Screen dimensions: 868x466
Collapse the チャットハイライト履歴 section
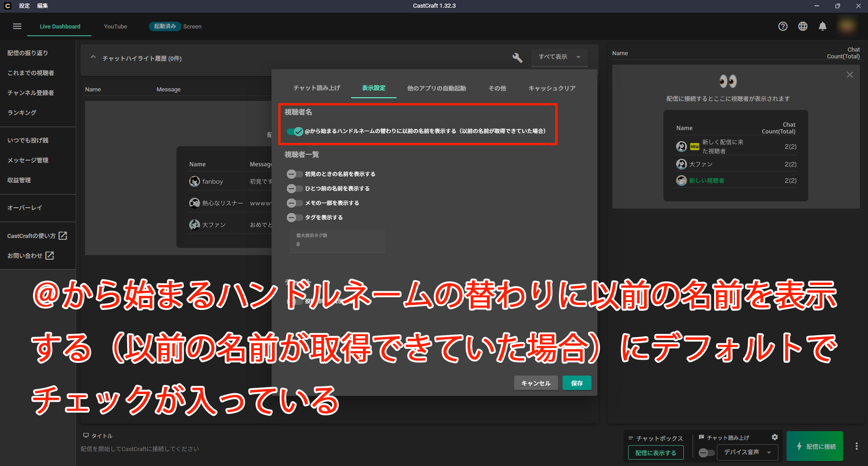[x=93, y=57]
